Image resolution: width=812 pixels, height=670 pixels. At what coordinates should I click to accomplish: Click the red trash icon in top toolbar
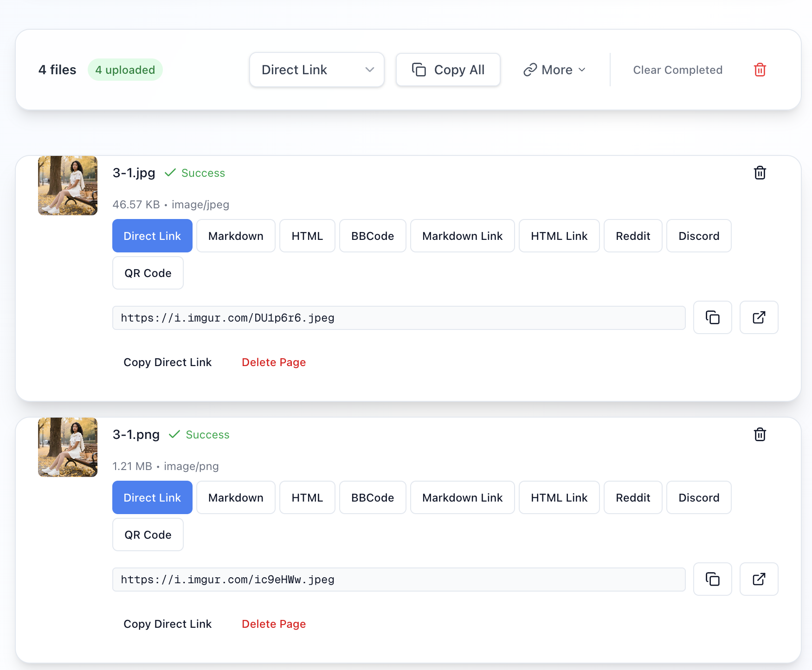(760, 70)
